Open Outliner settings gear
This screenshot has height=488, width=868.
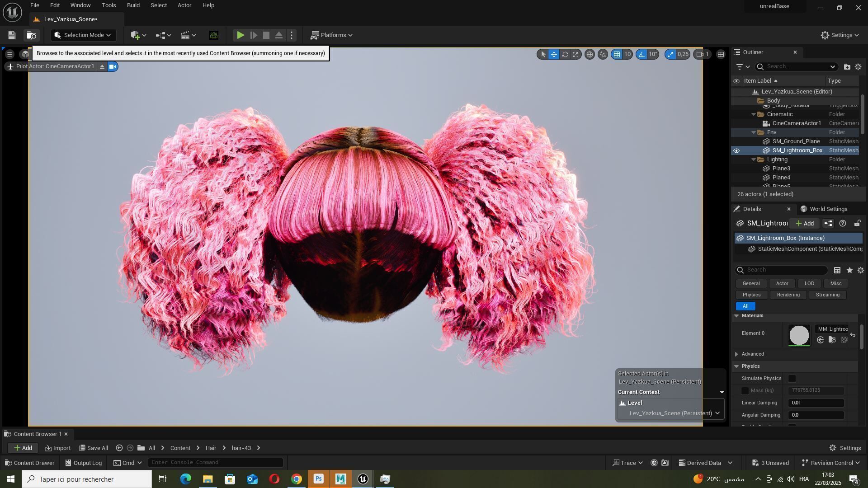coord(858,67)
